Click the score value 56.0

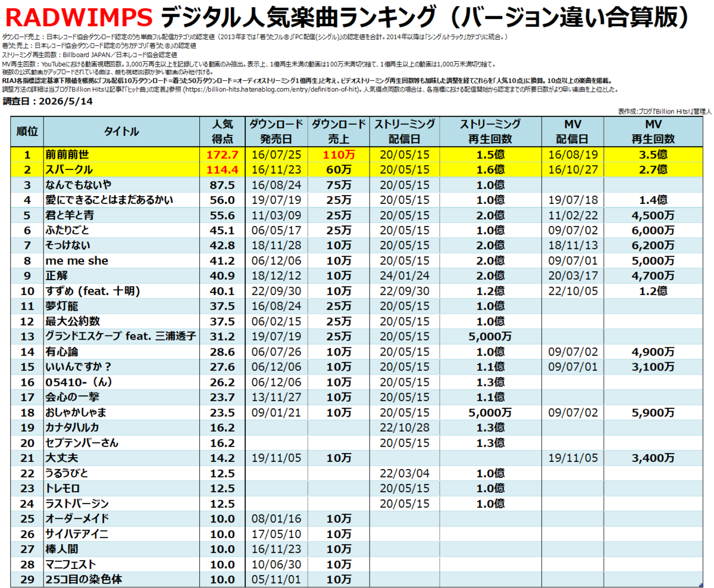coord(224,200)
